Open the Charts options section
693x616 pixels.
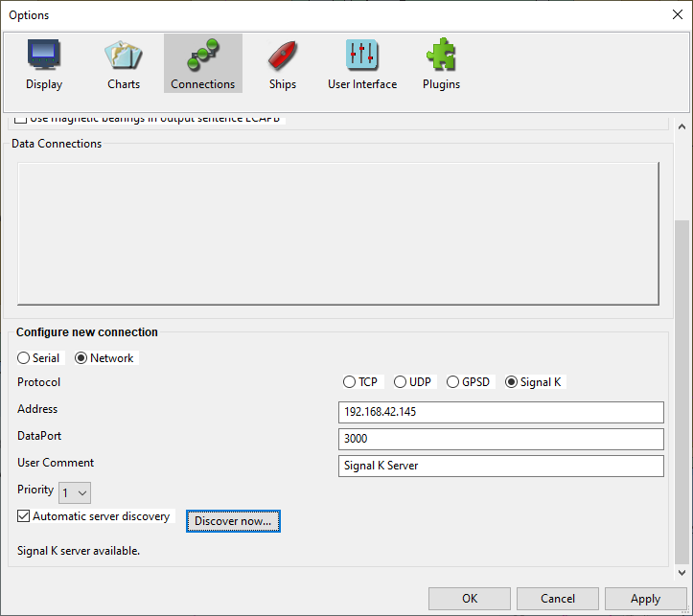coord(124,64)
